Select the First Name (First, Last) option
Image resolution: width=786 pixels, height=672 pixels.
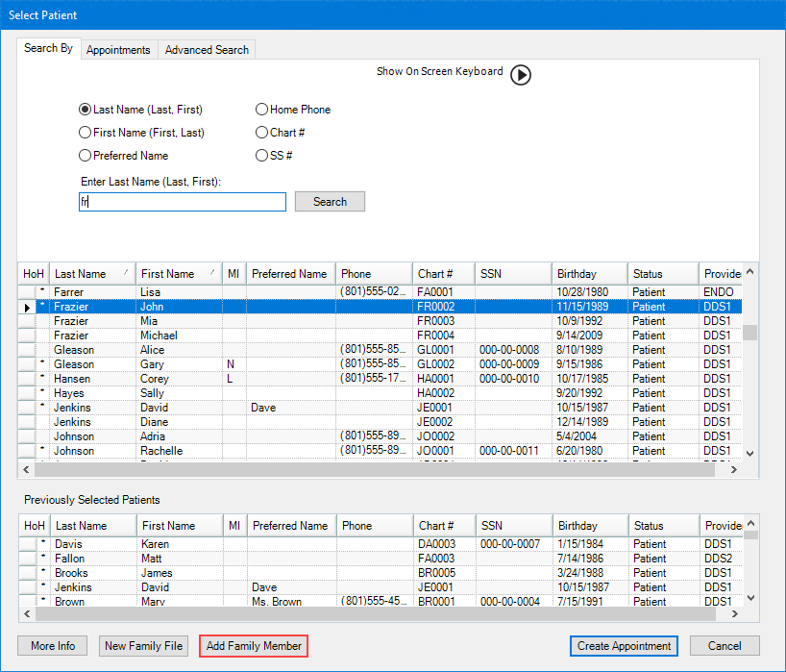coord(86,133)
